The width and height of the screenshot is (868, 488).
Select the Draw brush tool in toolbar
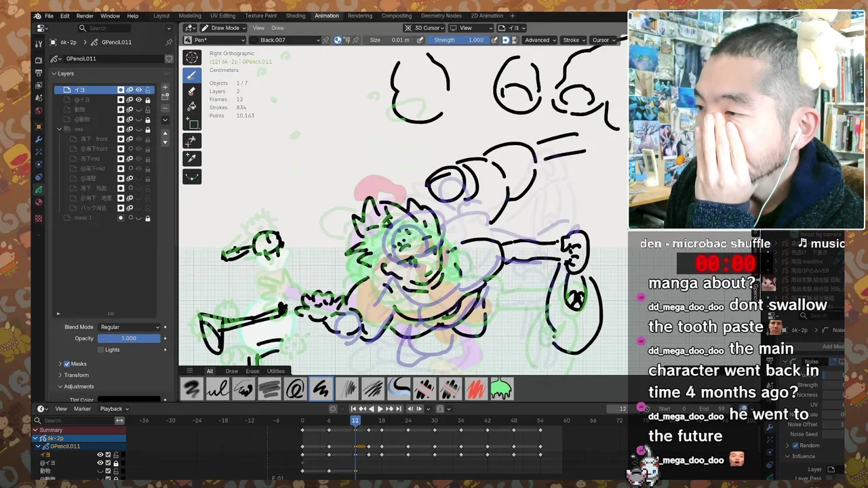192,75
